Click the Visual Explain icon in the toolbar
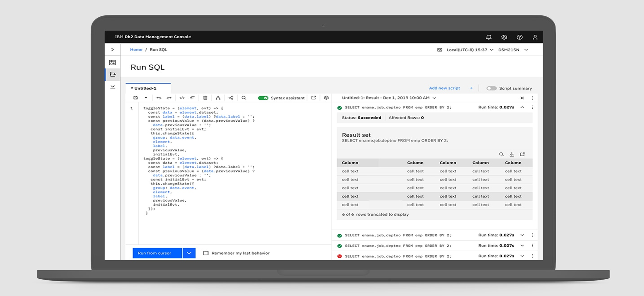Viewport: 644px width, 296px height. [x=218, y=98]
